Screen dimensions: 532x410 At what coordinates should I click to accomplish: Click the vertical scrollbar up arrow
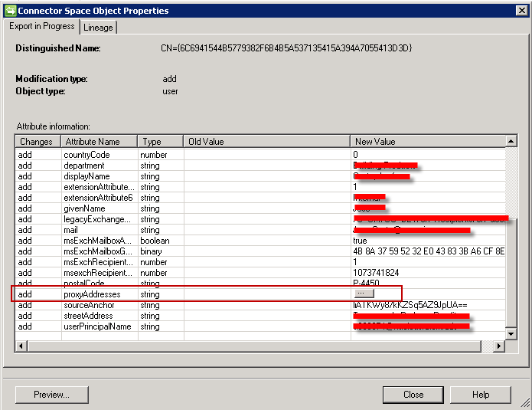pos(511,141)
